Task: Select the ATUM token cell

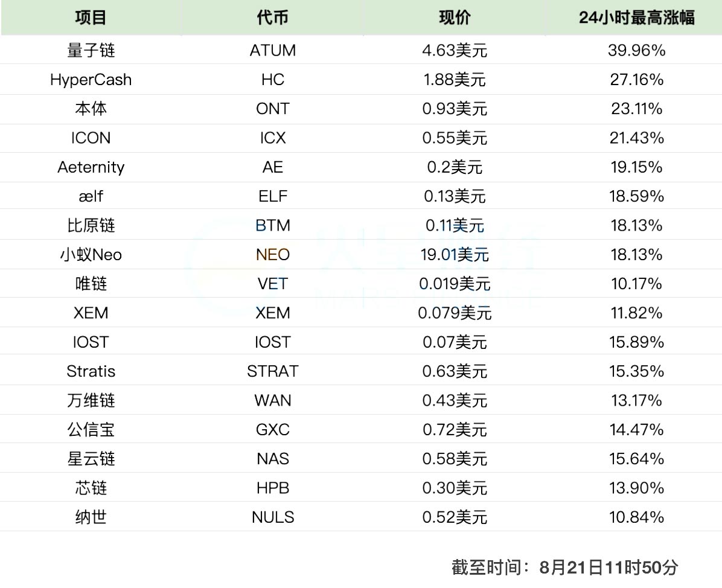Action: 273,50
